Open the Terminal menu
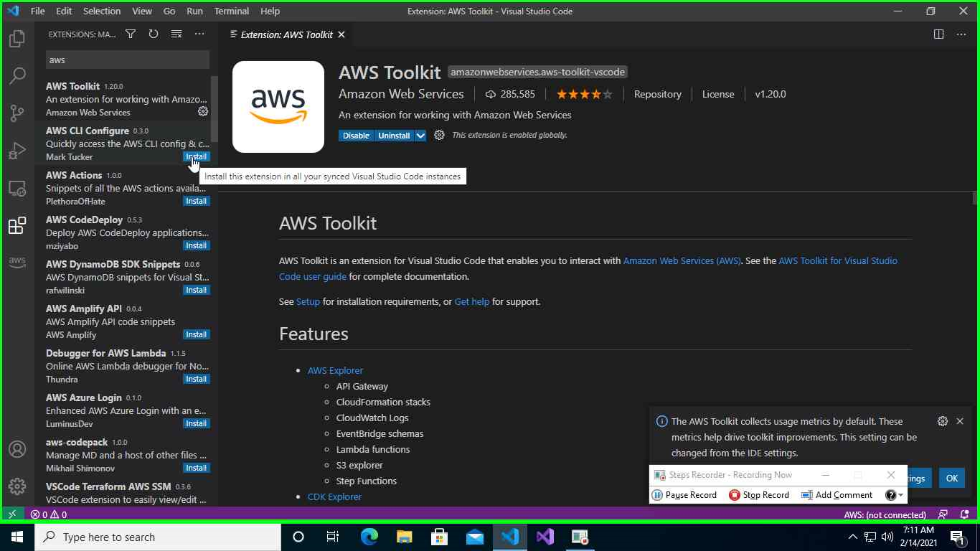980x551 pixels. [232, 11]
